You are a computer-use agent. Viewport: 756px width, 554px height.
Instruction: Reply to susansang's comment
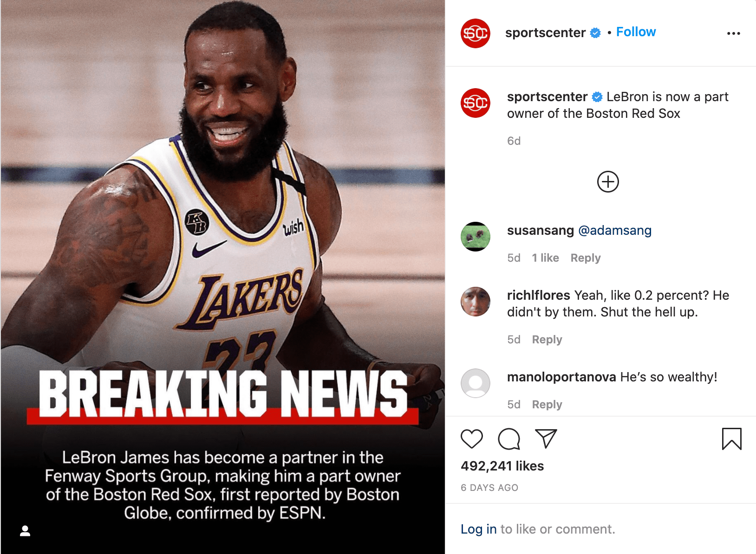pyautogui.click(x=586, y=258)
